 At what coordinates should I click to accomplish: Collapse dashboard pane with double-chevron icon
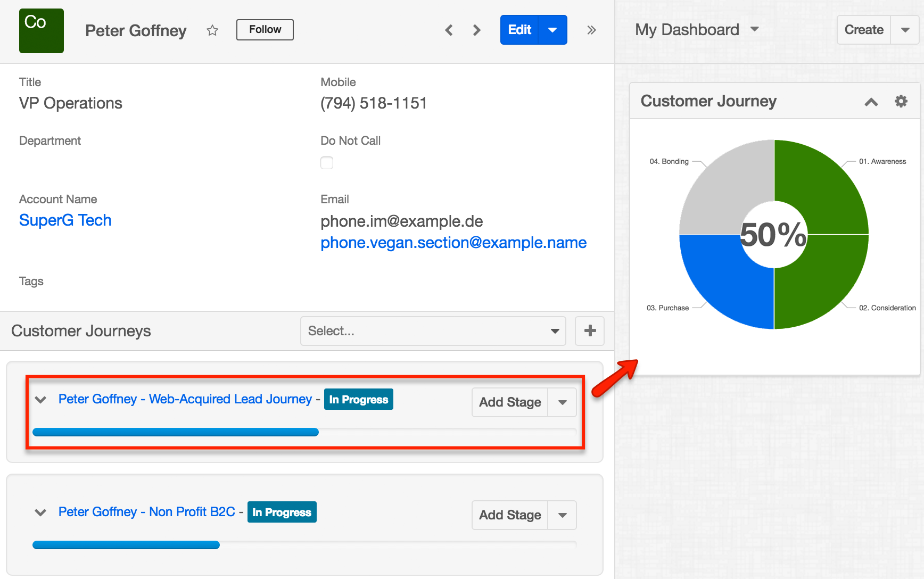pyautogui.click(x=591, y=30)
